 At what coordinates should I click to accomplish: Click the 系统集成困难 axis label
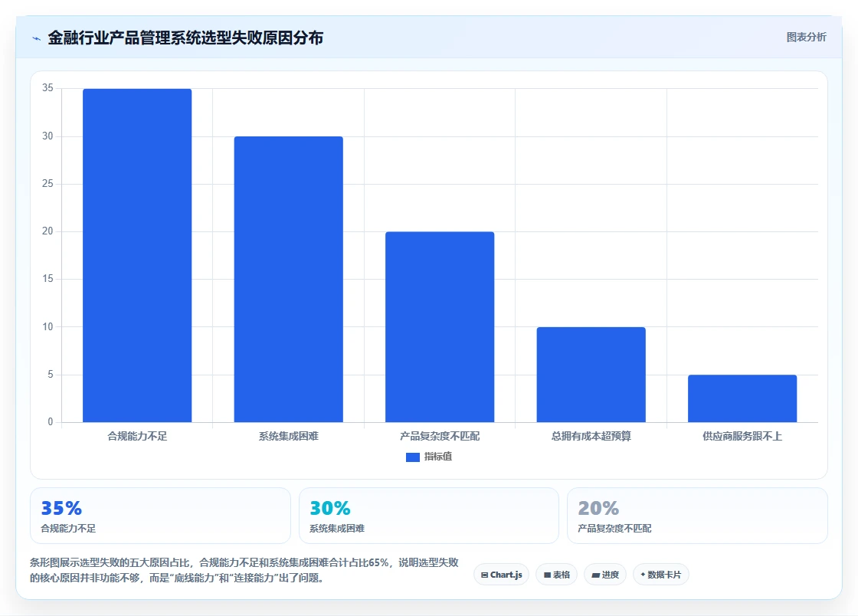288,436
